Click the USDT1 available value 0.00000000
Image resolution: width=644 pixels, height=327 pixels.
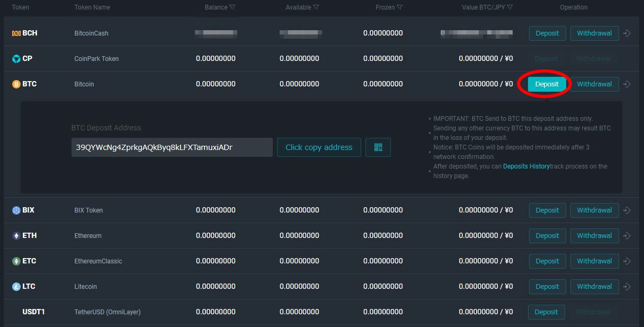tap(299, 312)
